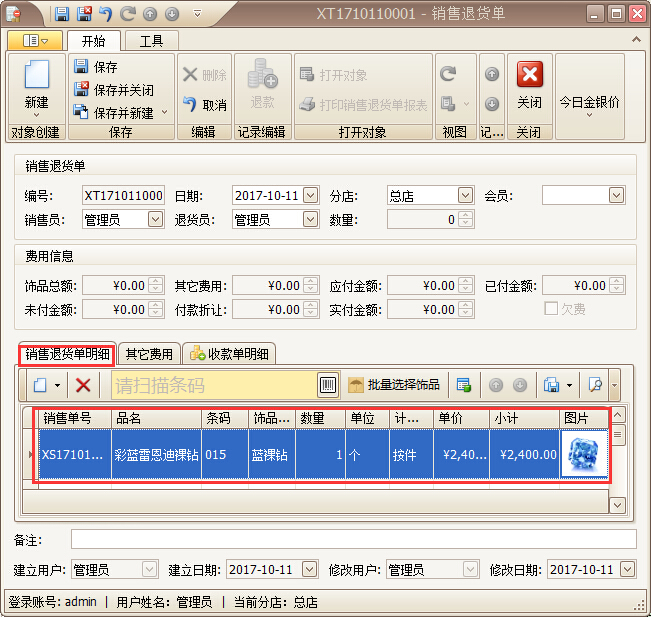Open the 日期 date dropdown

click(x=310, y=196)
